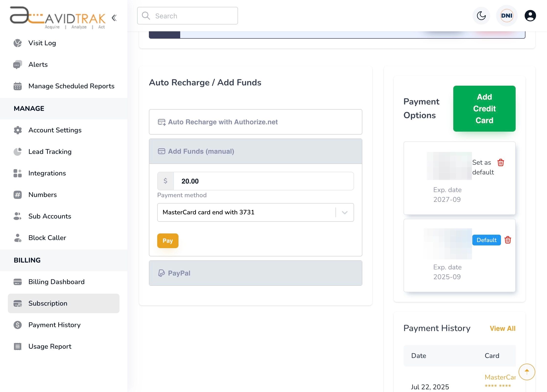
Task: Click the Numbers hash icon
Action: tap(18, 195)
